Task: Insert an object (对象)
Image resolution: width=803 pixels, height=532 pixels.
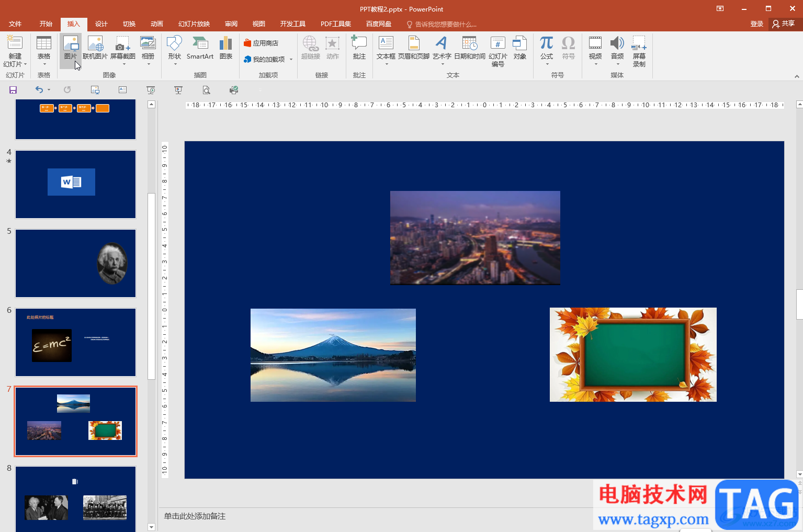Action: tap(520, 49)
